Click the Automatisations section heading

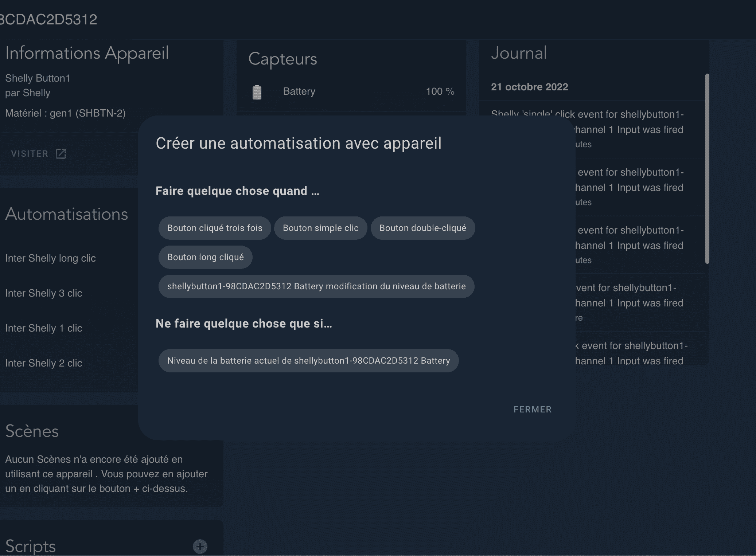coord(67,214)
